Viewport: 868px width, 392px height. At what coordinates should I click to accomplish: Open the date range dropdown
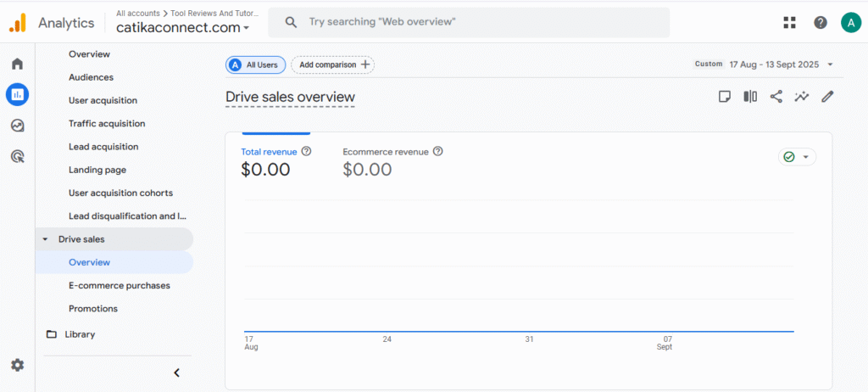click(x=765, y=64)
